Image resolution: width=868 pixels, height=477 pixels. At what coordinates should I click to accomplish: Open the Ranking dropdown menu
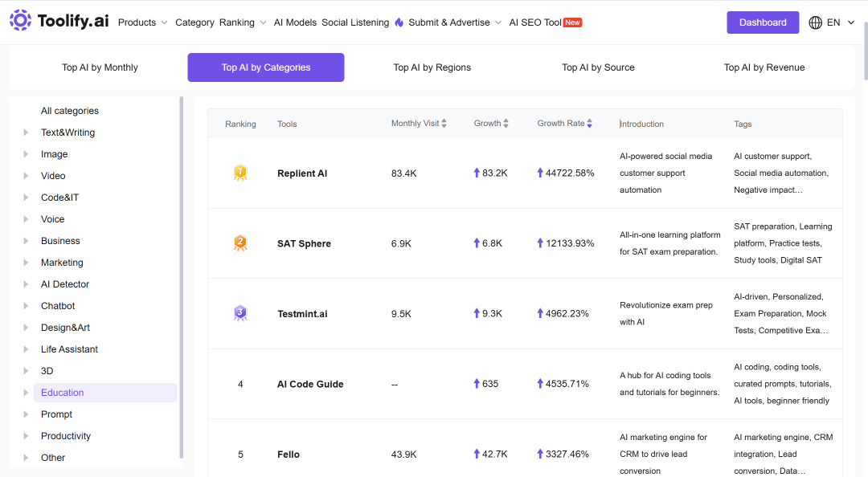coord(243,22)
